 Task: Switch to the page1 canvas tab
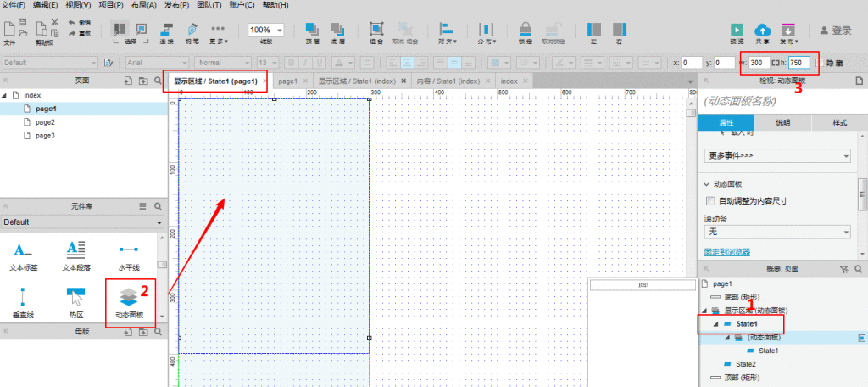pos(288,81)
